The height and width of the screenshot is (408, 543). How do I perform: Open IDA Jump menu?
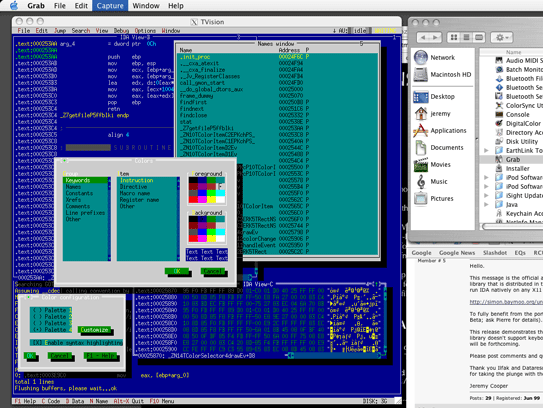(x=60, y=31)
